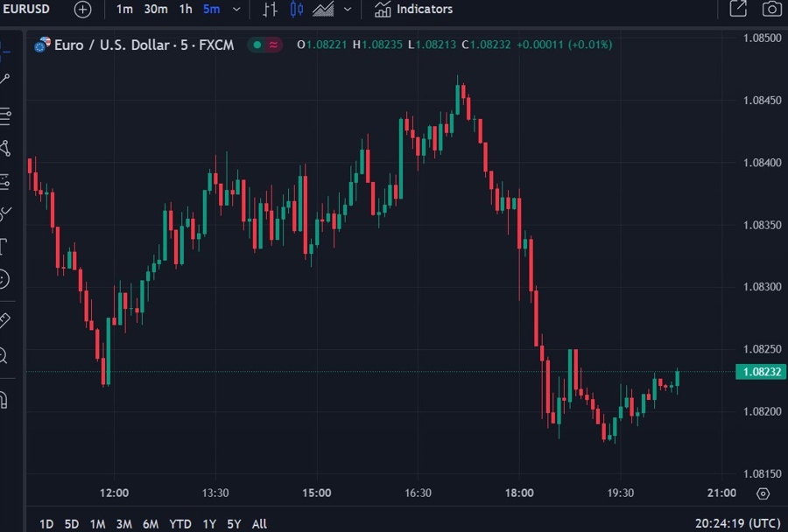Click the compare or add symbol plus icon

point(83,9)
